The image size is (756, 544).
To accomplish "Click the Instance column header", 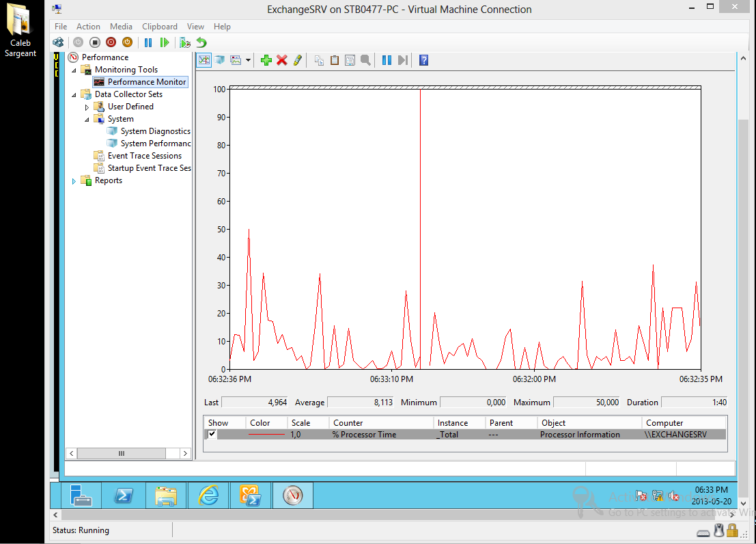I will coord(460,423).
